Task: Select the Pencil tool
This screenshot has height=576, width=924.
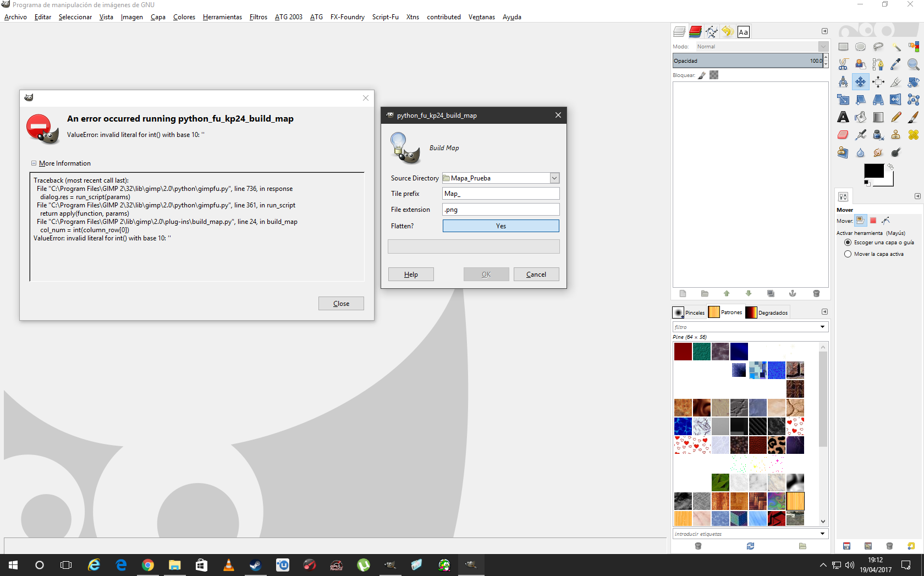Action: [x=896, y=117]
